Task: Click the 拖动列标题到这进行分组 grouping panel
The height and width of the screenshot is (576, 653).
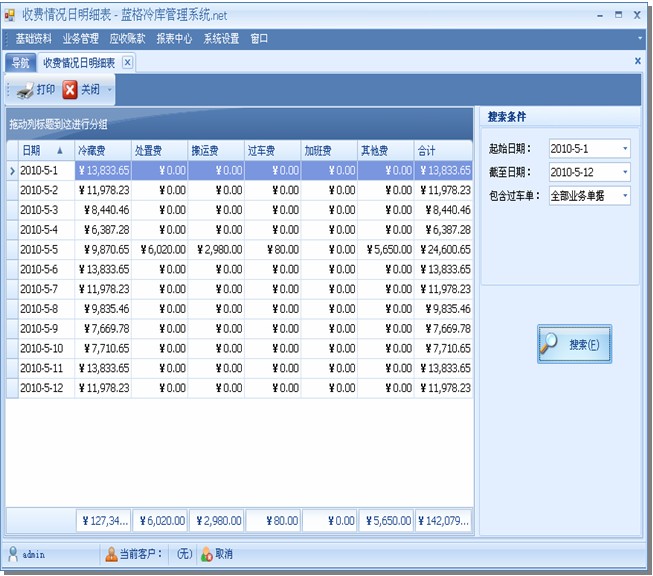Action: [239, 124]
